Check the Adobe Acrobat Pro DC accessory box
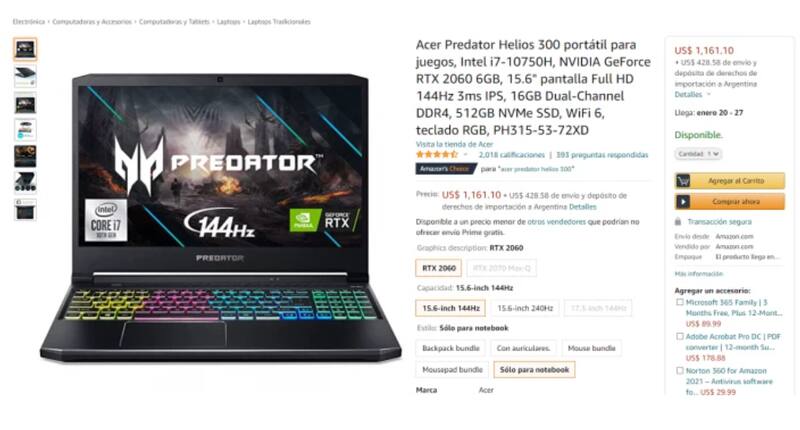The width and height of the screenshot is (800, 430). pos(680,337)
